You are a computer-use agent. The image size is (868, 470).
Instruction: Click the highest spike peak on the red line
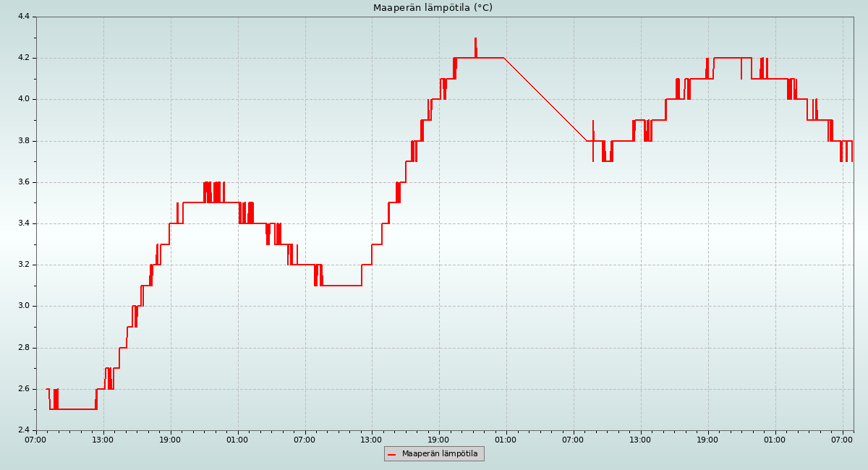tap(475, 39)
